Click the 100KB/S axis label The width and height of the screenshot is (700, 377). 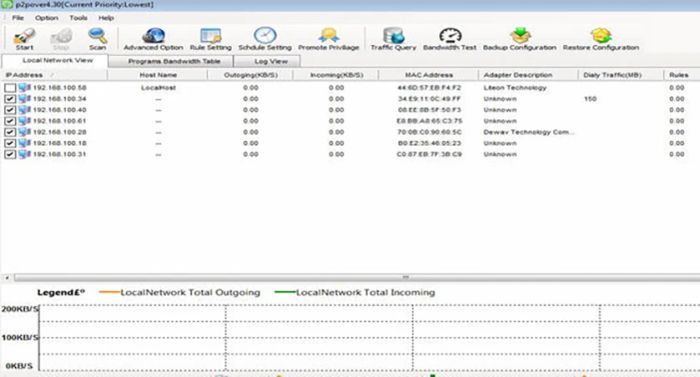pyautogui.click(x=20, y=337)
